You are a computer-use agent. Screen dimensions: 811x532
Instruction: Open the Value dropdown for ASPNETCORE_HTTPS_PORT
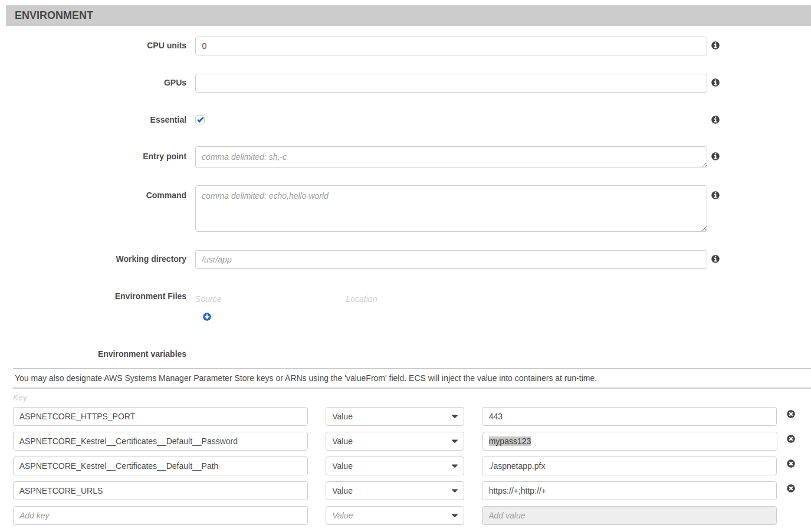pyautogui.click(x=394, y=416)
